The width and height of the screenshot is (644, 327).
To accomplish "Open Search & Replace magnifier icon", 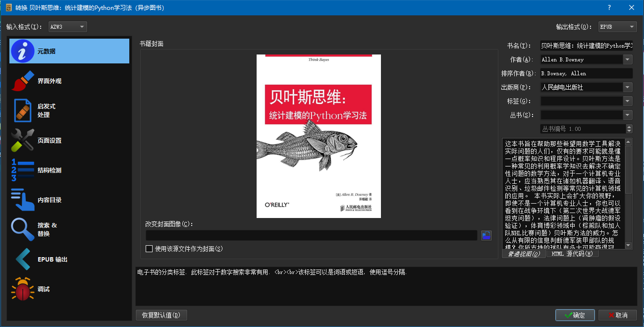I will click(22, 229).
